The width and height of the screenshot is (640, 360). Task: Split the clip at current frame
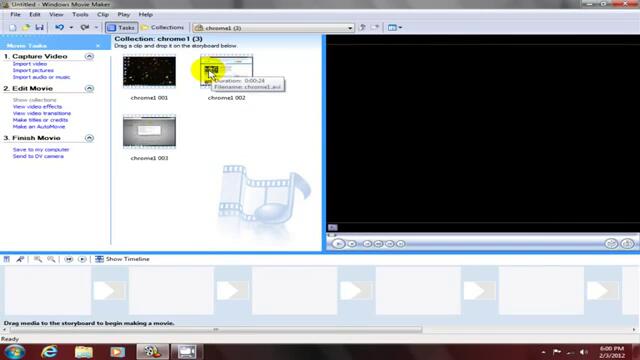611,244
